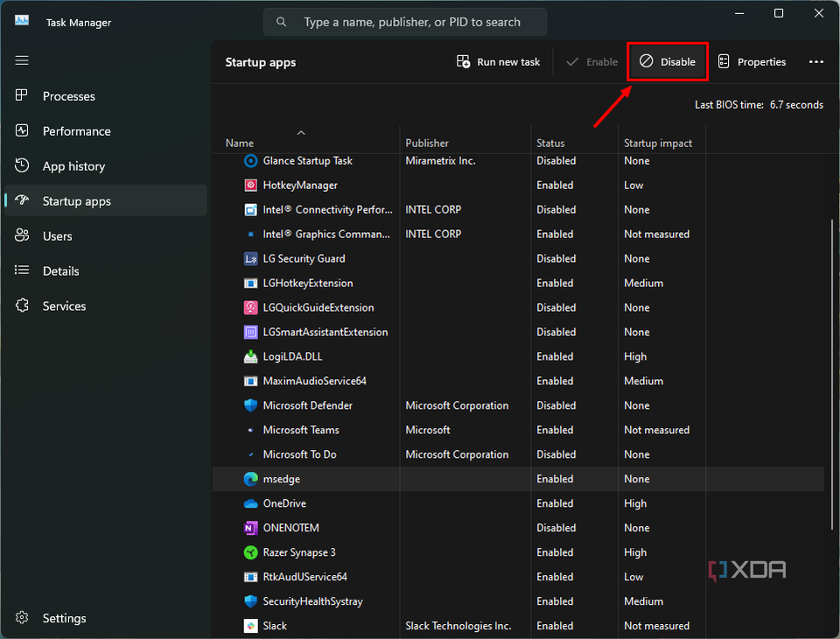840x639 pixels.
Task: Open Properties for selected app
Action: (752, 61)
